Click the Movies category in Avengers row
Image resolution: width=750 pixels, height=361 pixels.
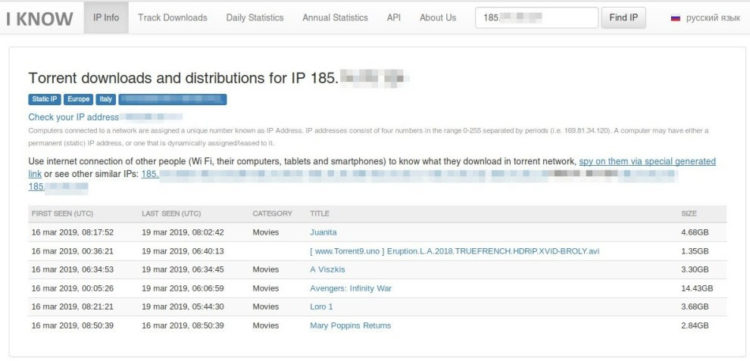point(265,288)
